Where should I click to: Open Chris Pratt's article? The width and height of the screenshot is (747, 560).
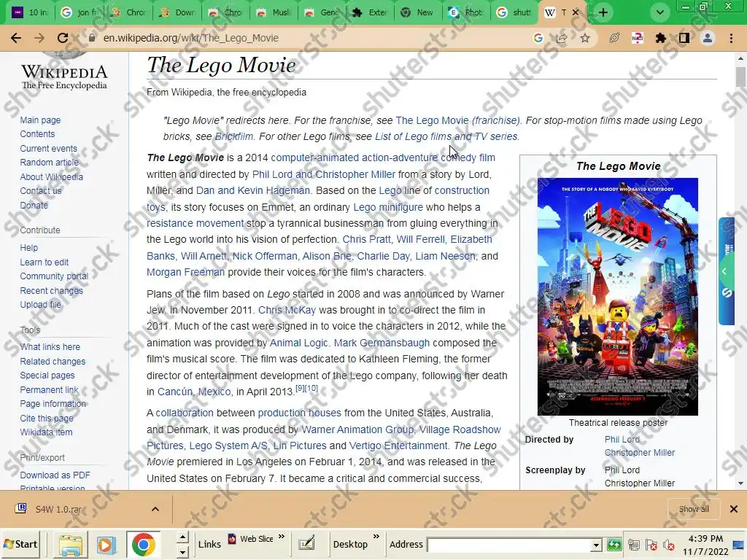pyautogui.click(x=367, y=239)
